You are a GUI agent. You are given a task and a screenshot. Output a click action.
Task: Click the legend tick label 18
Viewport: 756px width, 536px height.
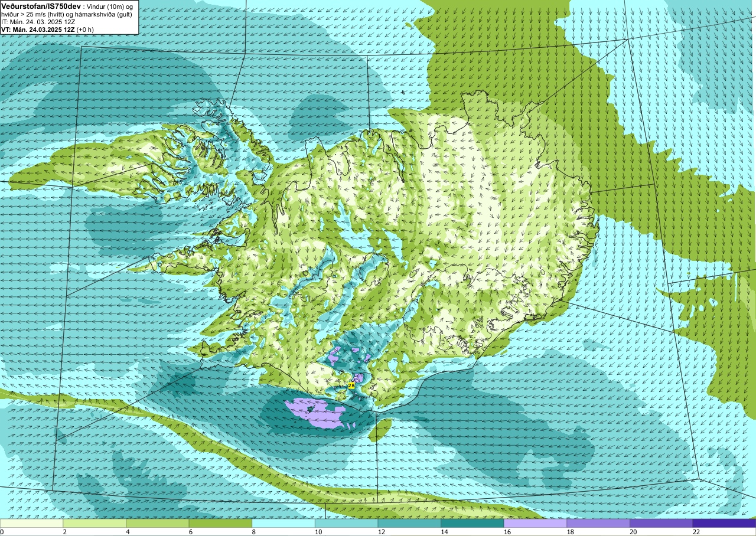[571, 532]
